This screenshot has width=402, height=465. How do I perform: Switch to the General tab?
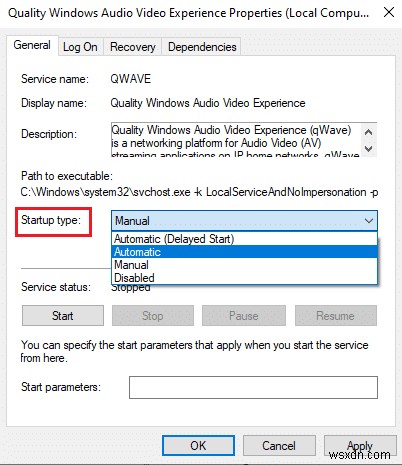32,45
